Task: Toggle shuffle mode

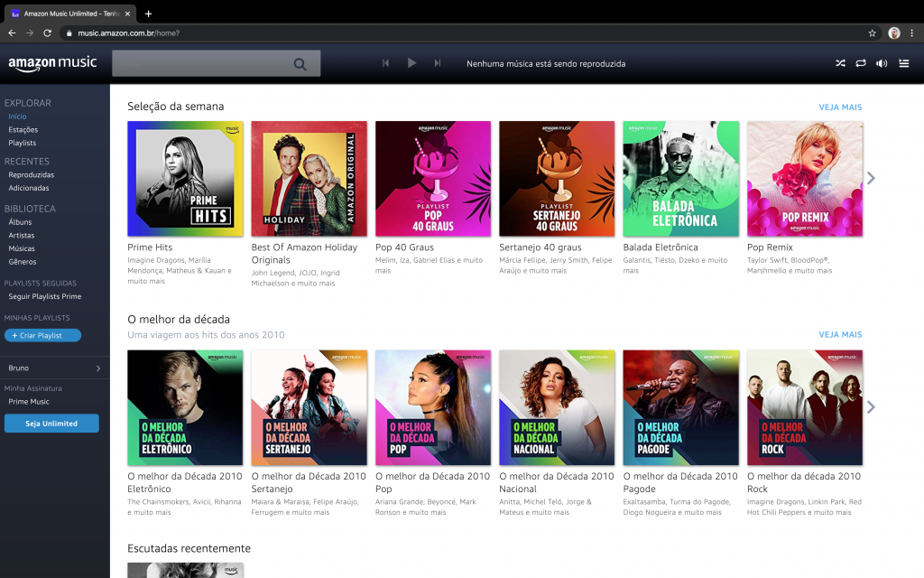Action: coord(840,63)
